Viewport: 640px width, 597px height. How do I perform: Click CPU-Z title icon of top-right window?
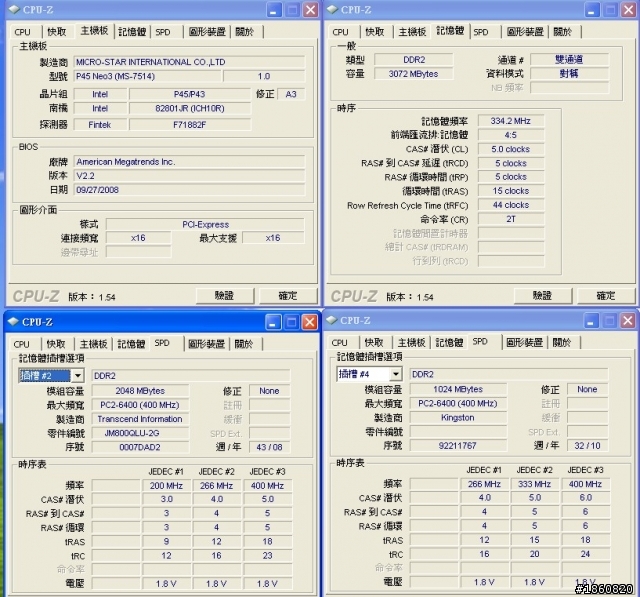tap(332, 9)
